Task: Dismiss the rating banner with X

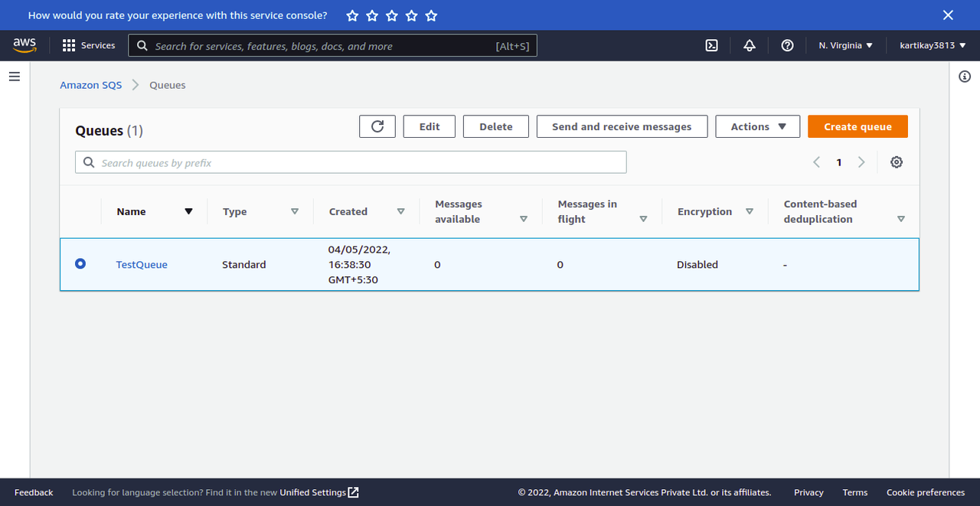Action: (x=948, y=15)
